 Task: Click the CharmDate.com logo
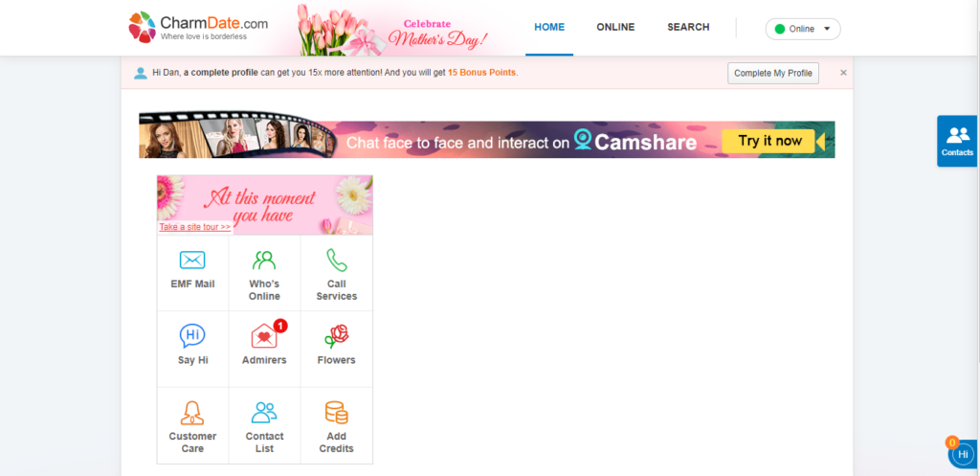coord(198,27)
